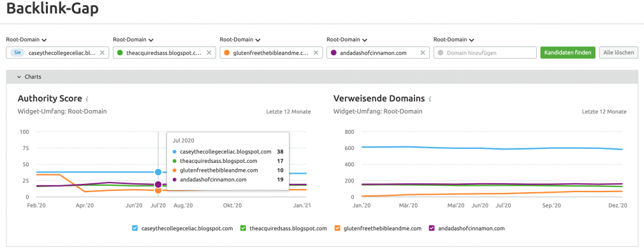Click the caseythecollegeceliac domain input field

pyautogui.click(x=57, y=53)
